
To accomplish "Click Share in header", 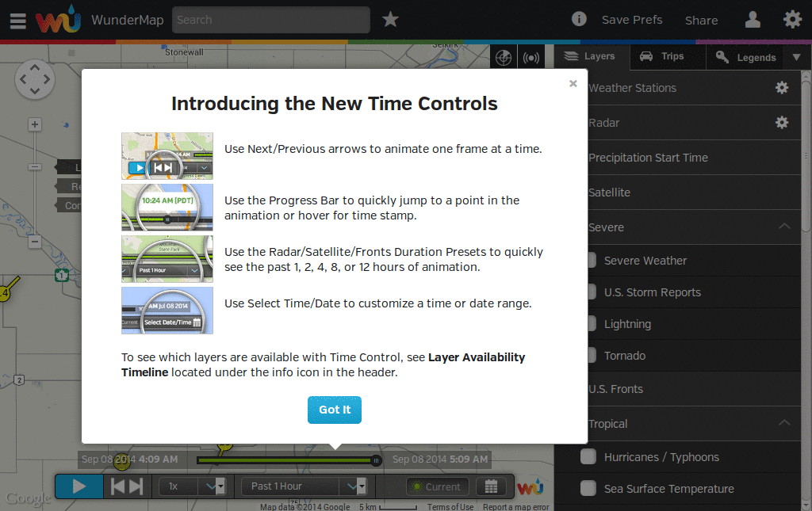I will (x=701, y=20).
